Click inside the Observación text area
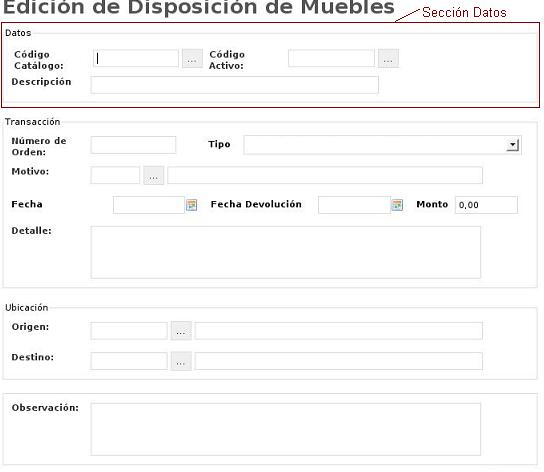This screenshot has width=544, height=472. (286, 429)
